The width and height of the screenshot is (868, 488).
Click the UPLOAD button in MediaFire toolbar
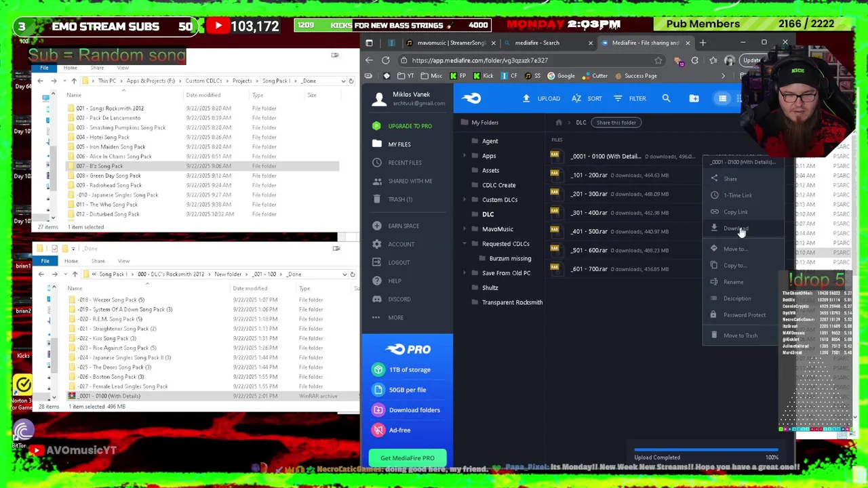pyautogui.click(x=541, y=98)
